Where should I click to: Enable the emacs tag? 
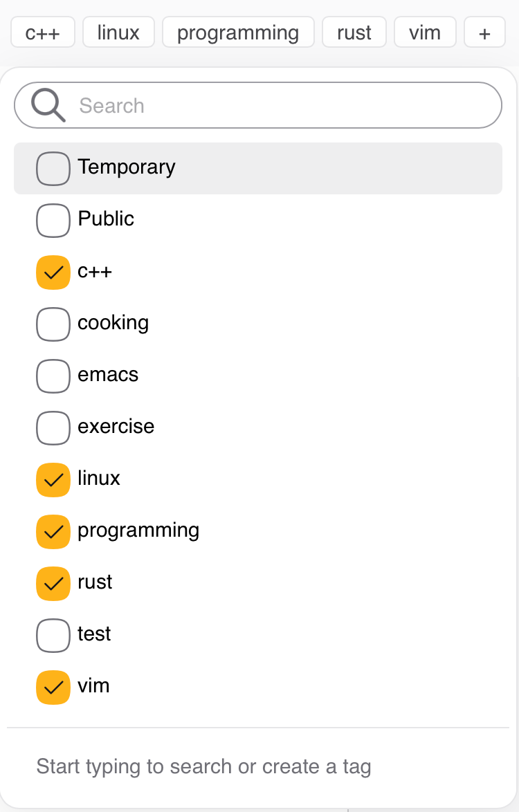tap(53, 376)
